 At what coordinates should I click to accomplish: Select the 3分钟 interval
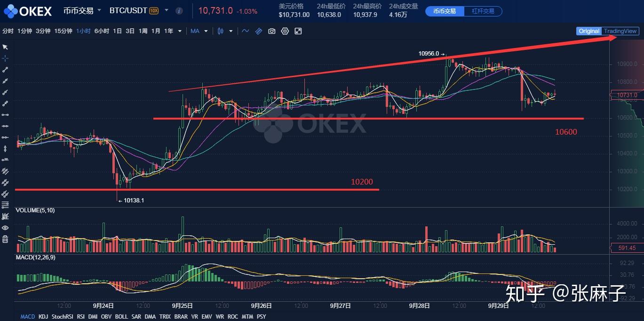point(43,31)
